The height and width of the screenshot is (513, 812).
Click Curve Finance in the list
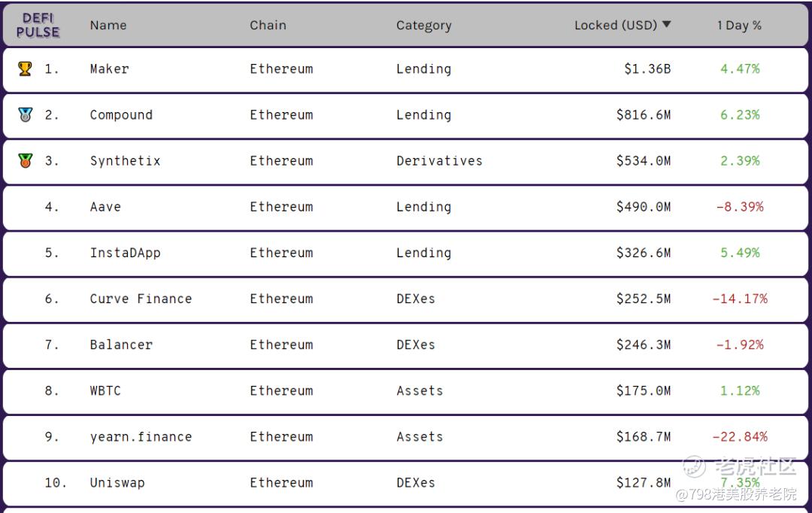click(141, 299)
